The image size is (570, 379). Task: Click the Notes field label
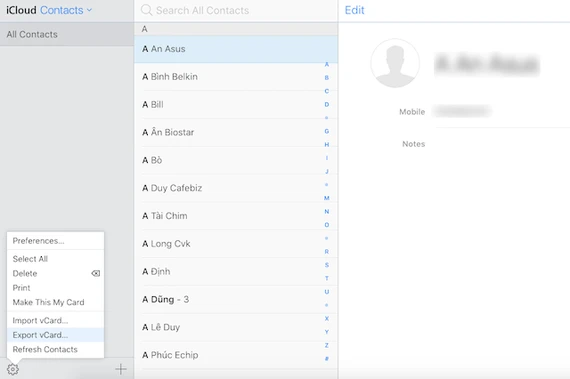pos(413,144)
